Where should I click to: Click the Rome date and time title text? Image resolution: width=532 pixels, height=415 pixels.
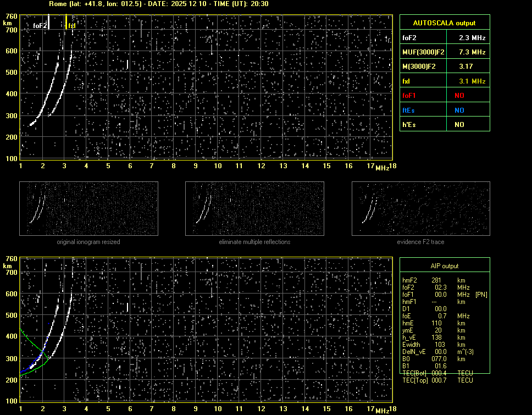point(158,4)
